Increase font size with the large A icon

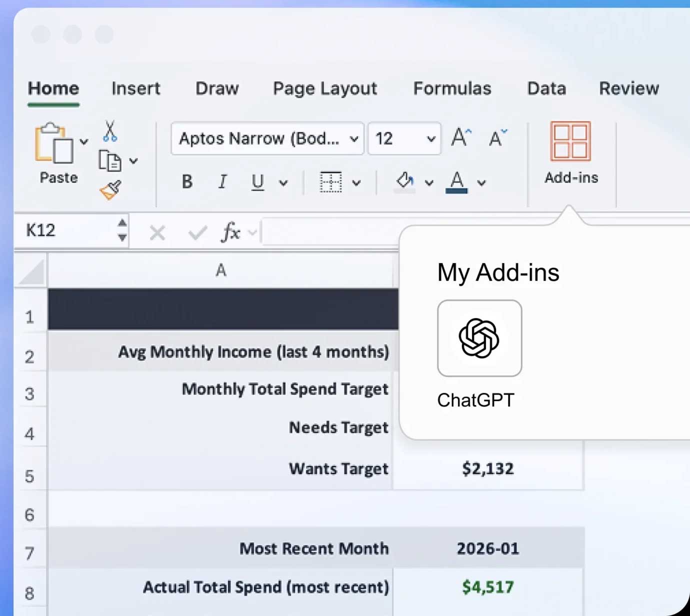461,137
